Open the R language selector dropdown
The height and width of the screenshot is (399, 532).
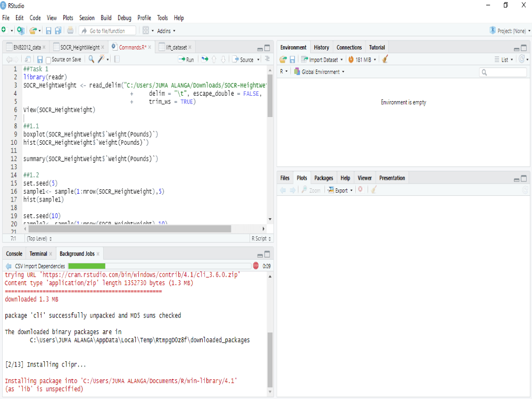[284, 72]
